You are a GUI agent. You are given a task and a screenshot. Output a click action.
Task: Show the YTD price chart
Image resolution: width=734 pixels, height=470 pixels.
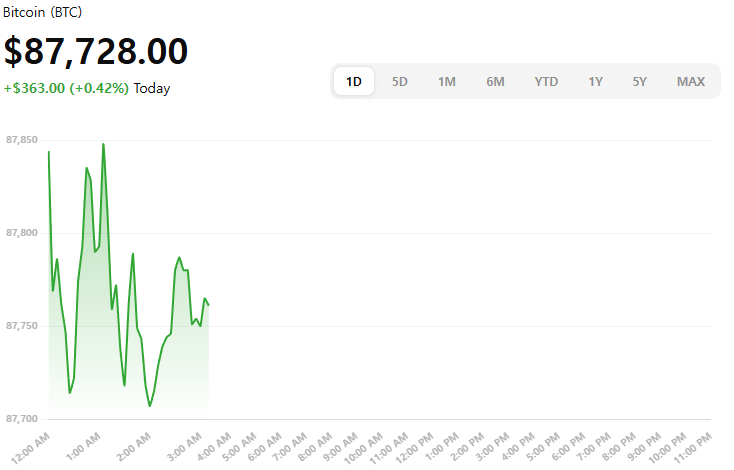546,81
